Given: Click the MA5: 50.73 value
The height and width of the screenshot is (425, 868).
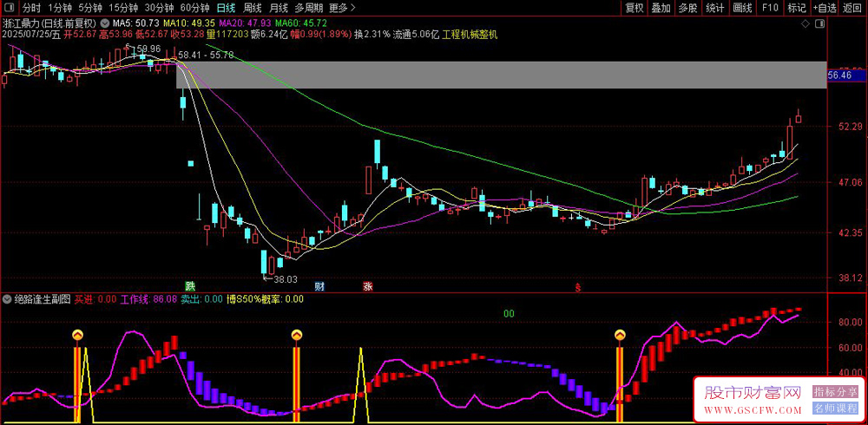Looking at the screenshot, I should coord(135,23).
